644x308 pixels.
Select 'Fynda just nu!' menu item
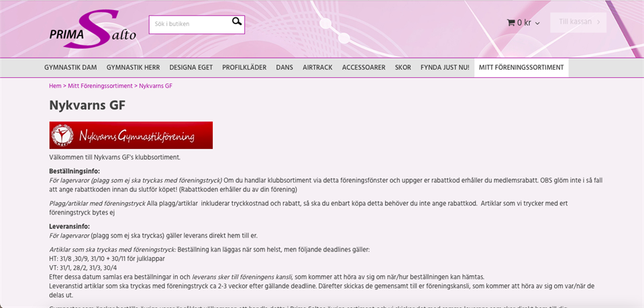445,68
